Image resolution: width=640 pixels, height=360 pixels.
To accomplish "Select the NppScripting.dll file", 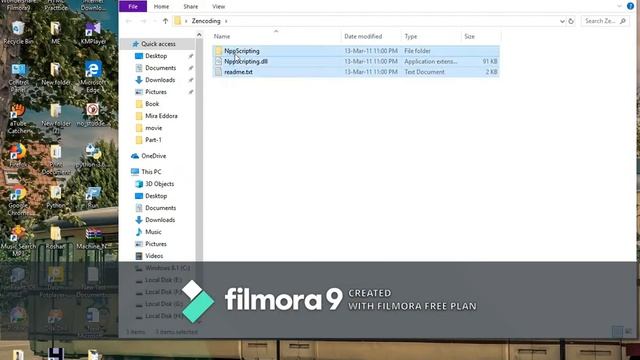I will point(356,61).
